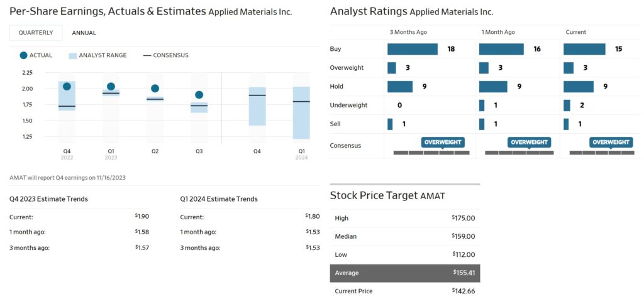644x299 pixels.
Task: Click the Current column Buy bar
Action: 584,49
